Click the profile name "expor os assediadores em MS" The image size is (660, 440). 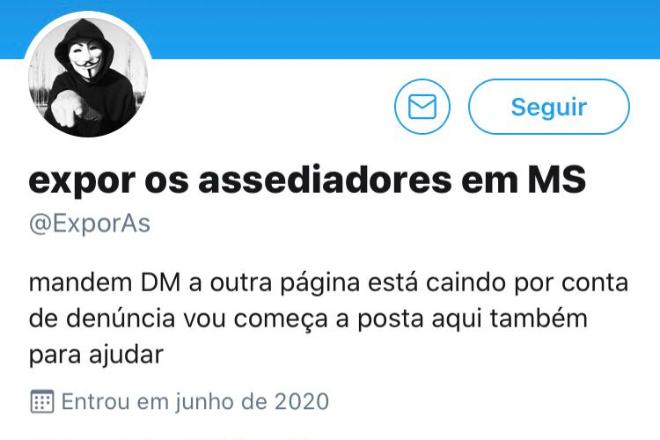point(307,180)
